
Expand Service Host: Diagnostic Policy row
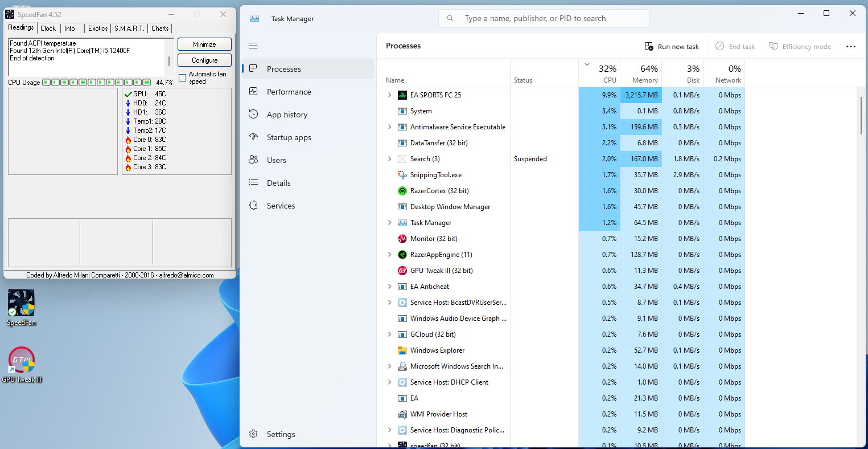(389, 430)
